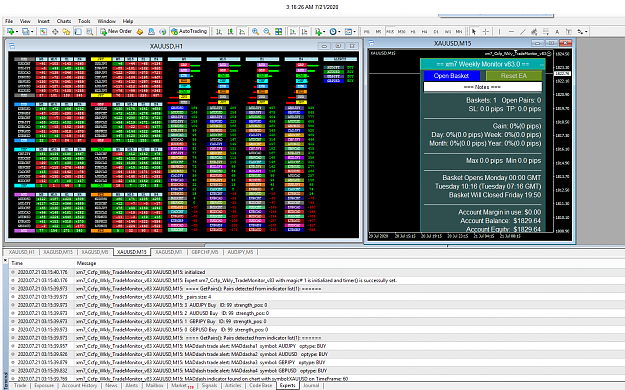Switch to the Account History tab
The width and height of the screenshot is (625, 390).
pyautogui.click(x=79, y=386)
